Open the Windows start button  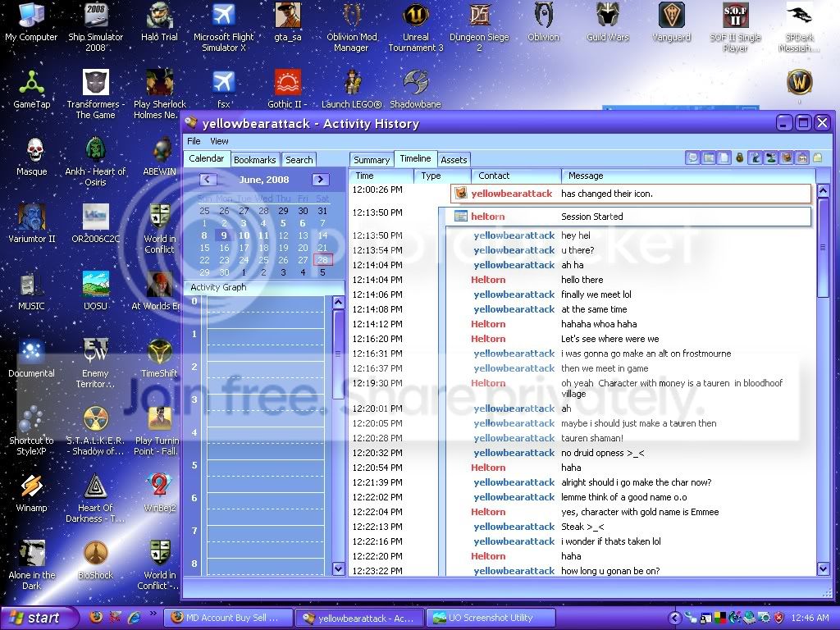pyautogui.click(x=35, y=618)
